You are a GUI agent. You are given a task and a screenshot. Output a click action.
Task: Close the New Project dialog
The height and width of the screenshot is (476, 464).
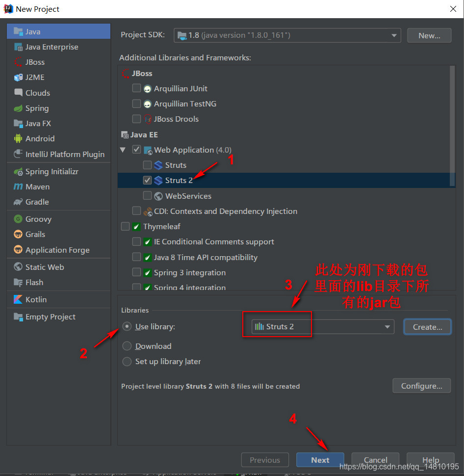[x=453, y=9]
